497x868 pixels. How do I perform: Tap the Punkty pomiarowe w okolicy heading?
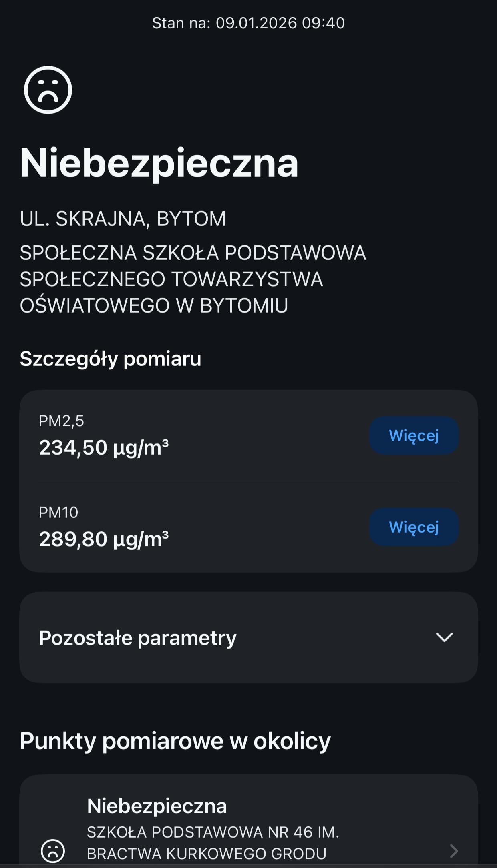175,741
